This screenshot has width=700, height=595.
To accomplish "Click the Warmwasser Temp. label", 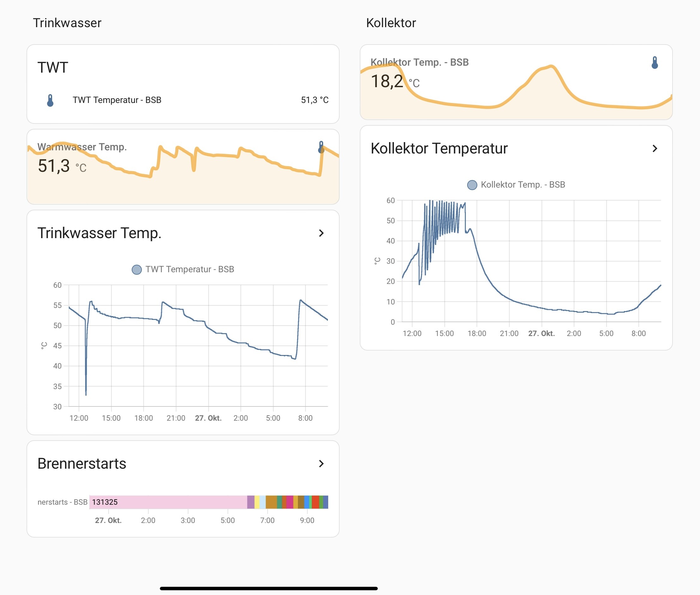I will pos(82,147).
